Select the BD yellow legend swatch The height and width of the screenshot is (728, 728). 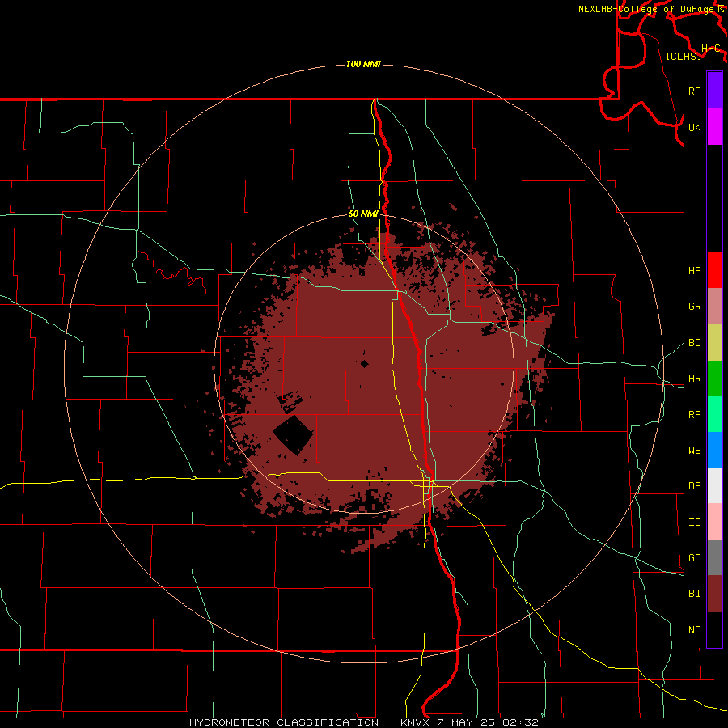tap(714, 342)
